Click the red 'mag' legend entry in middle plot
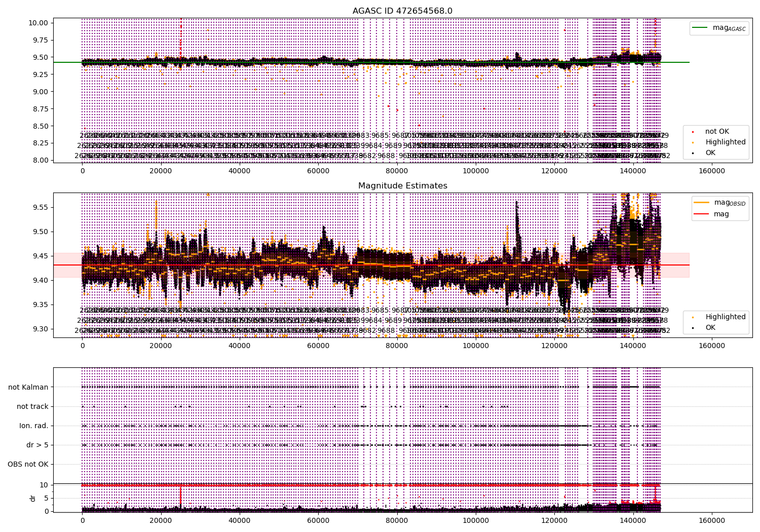The height and width of the screenshot is (532, 760). (x=721, y=214)
